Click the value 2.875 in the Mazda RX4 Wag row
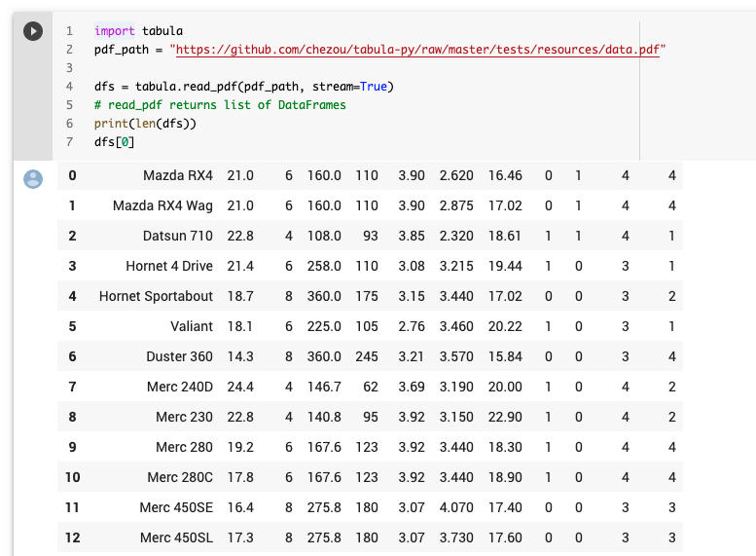The width and height of the screenshot is (756, 556). [456, 206]
